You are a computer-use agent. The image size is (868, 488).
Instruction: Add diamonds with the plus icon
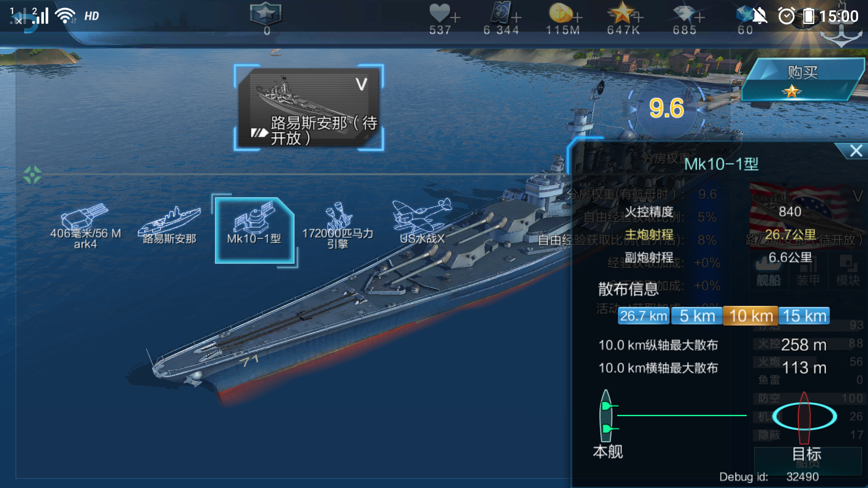tap(699, 17)
